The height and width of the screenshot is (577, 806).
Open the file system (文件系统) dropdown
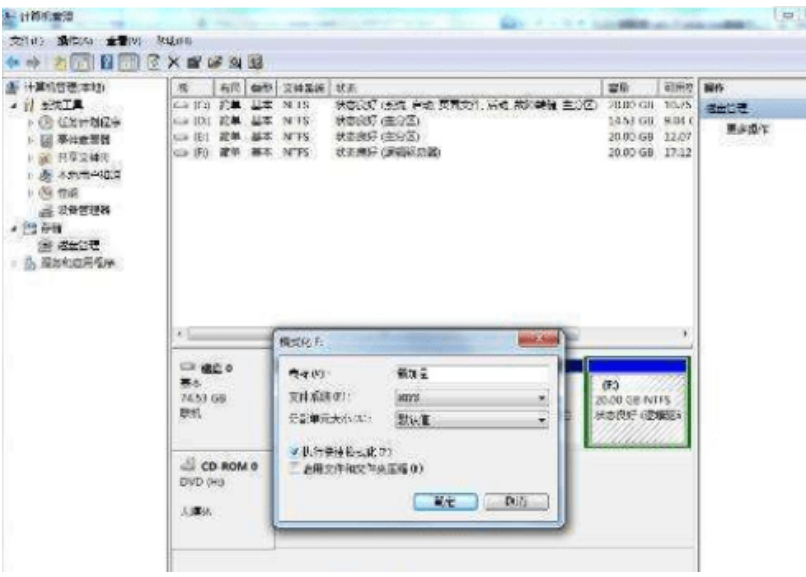[467, 398]
